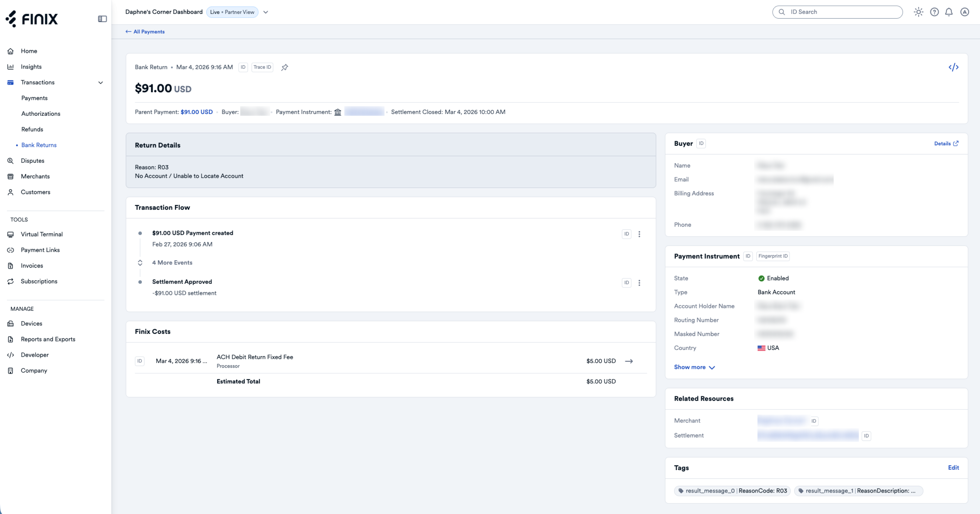The width and height of the screenshot is (980, 514).
Task: Copy the Merchant ID badge
Action: (814, 421)
